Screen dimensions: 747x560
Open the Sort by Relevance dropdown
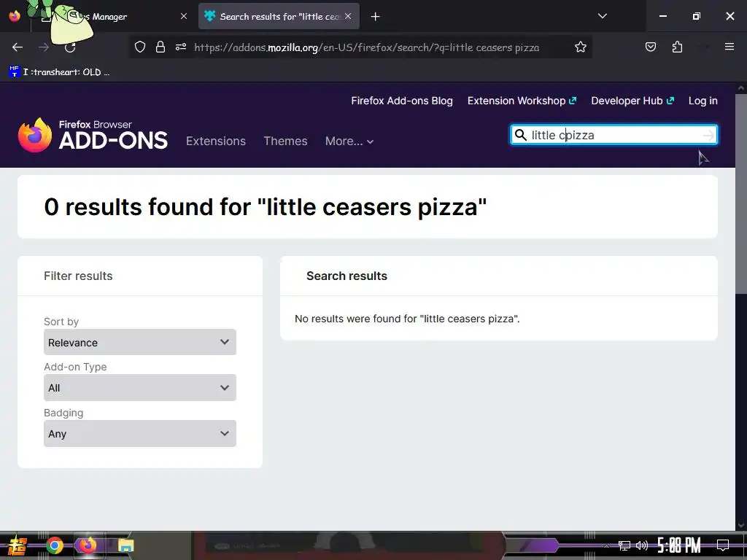(x=140, y=342)
